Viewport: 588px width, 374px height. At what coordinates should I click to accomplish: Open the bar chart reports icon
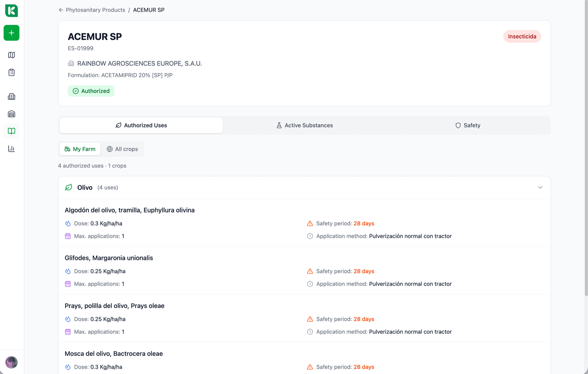[x=11, y=149]
